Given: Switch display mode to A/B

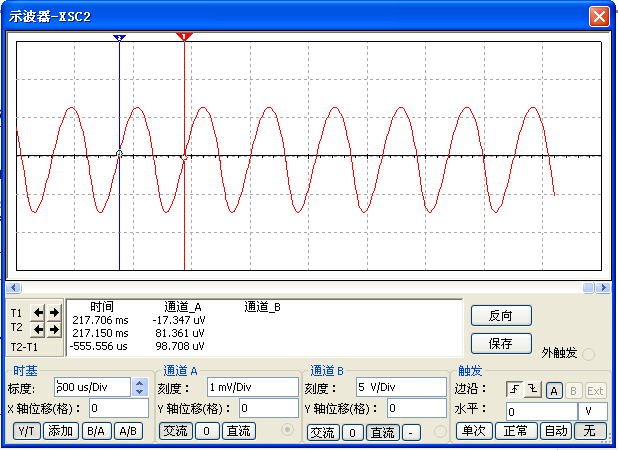Looking at the screenshot, I should pos(128,431).
